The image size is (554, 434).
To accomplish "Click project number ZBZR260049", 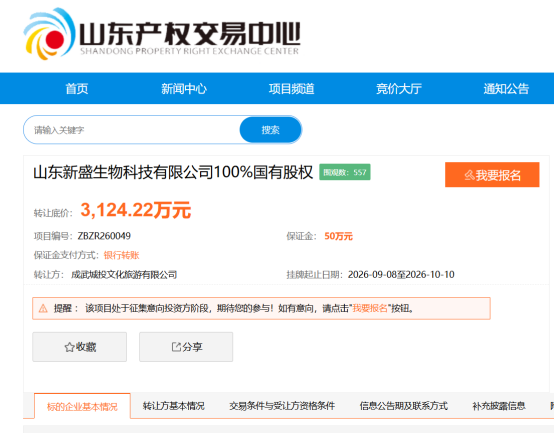I will tap(104, 236).
